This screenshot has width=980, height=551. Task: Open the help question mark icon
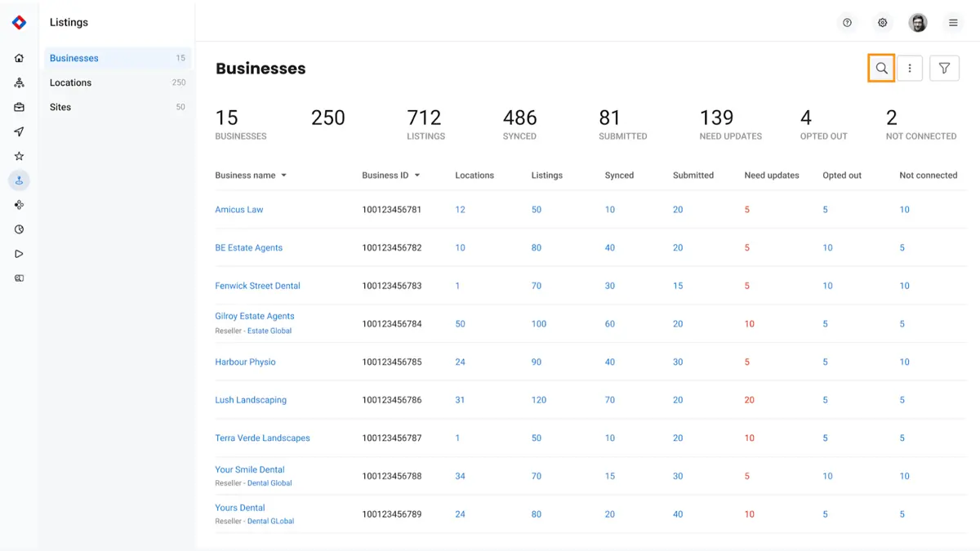(847, 23)
